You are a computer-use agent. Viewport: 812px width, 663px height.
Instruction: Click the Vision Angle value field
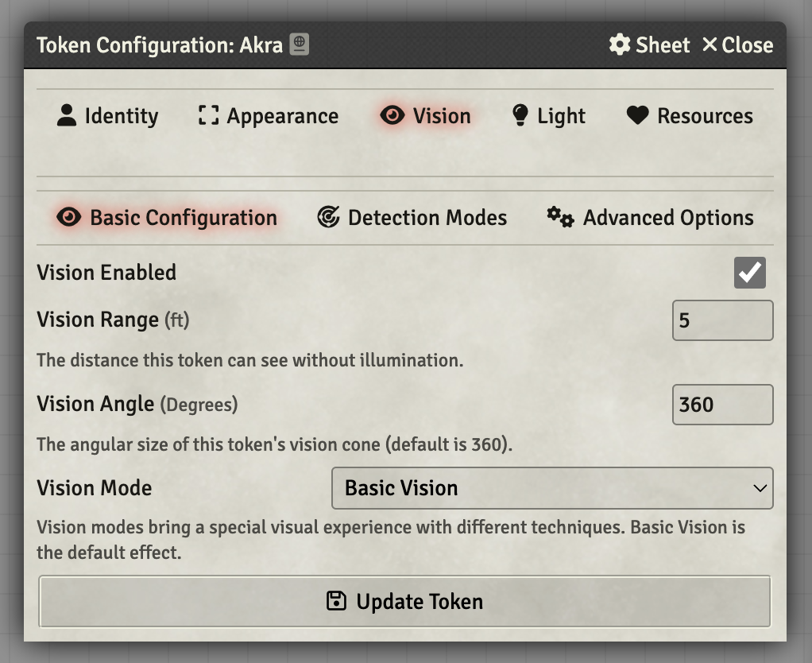tap(722, 404)
